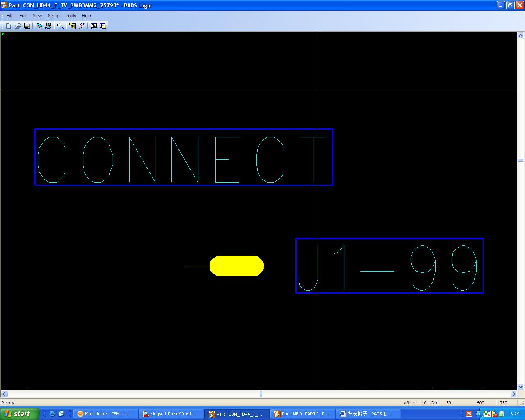Select the yellow pin terminal shape

pyautogui.click(x=237, y=266)
